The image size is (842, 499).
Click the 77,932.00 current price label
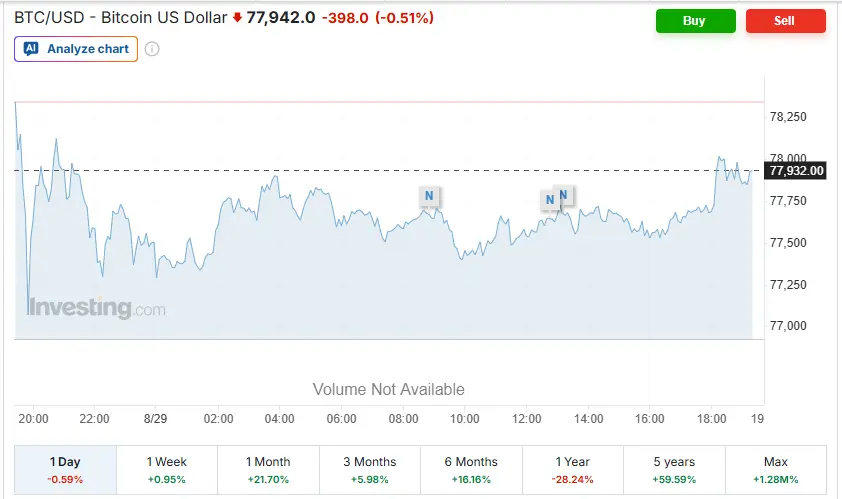(x=795, y=171)
